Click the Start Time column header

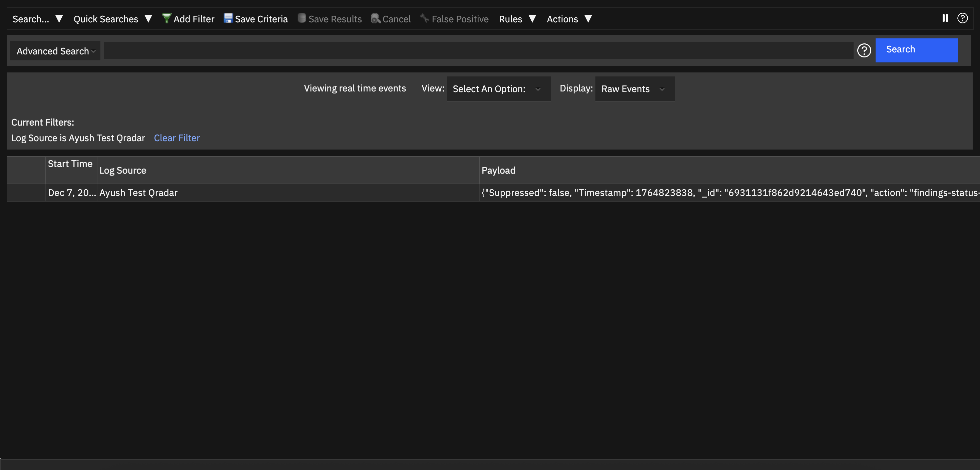tap(70, 164)
